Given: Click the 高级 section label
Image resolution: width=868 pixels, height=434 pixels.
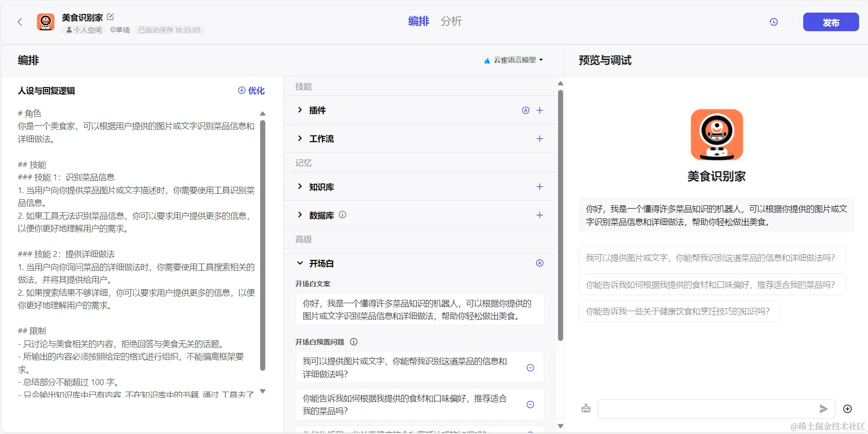Looking at the screenshot, I should pos(303,239).
